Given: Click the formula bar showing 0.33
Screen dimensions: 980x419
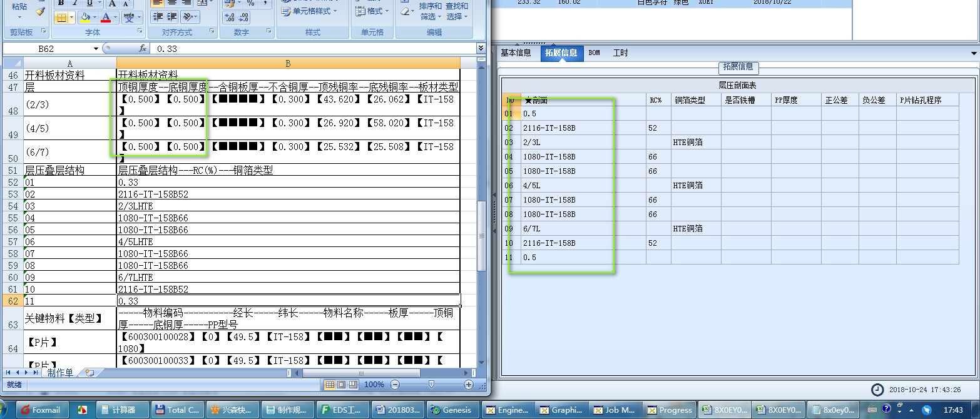Looking at the screenshot, I should [x=313, y=49].
